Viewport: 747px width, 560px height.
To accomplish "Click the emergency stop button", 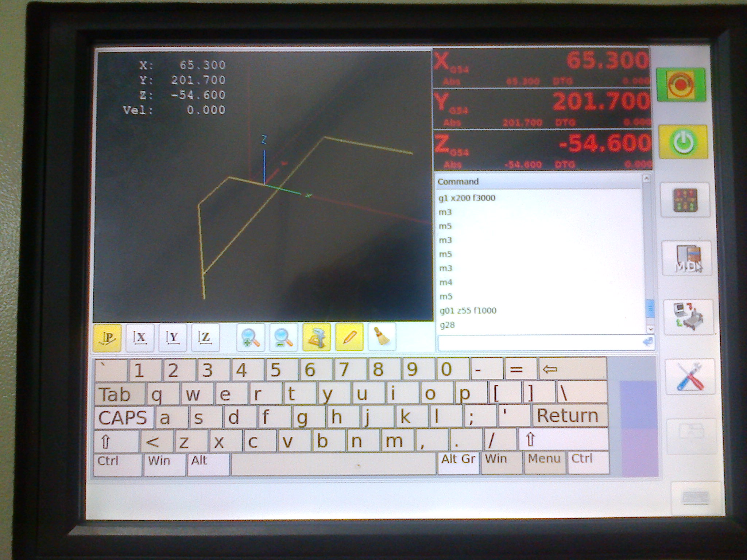I will (681, 85).
